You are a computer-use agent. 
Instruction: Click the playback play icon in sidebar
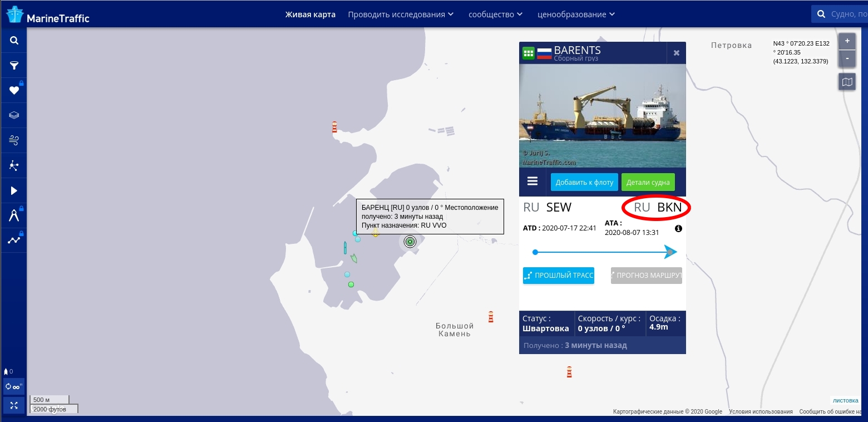14,191
